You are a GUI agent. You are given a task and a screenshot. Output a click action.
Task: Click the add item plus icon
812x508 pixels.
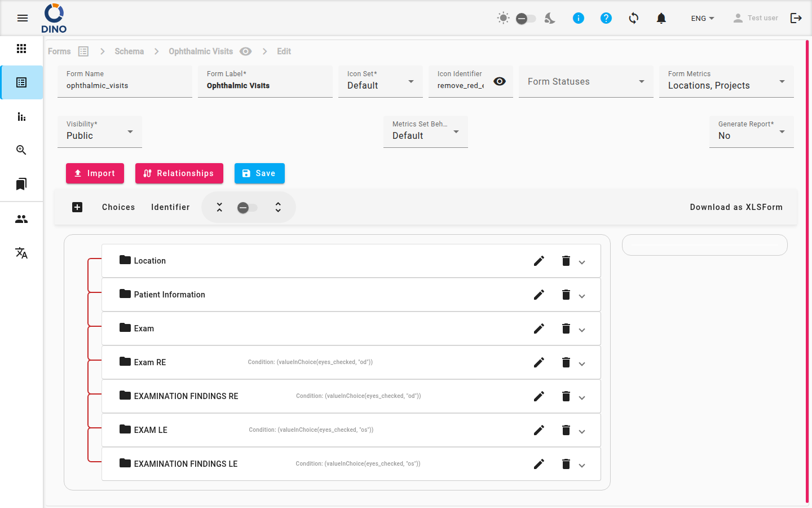point(77,207)
